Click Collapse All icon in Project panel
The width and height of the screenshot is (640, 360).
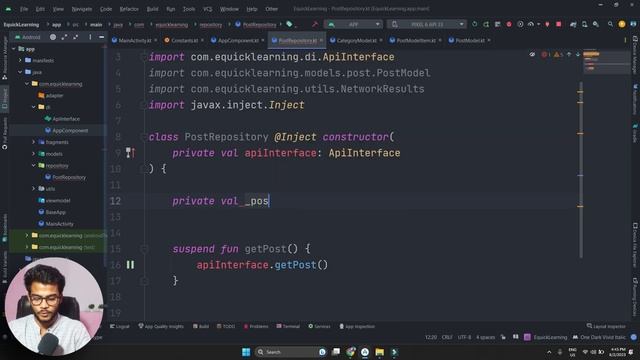pyautogui.click(x=76, y=37)
